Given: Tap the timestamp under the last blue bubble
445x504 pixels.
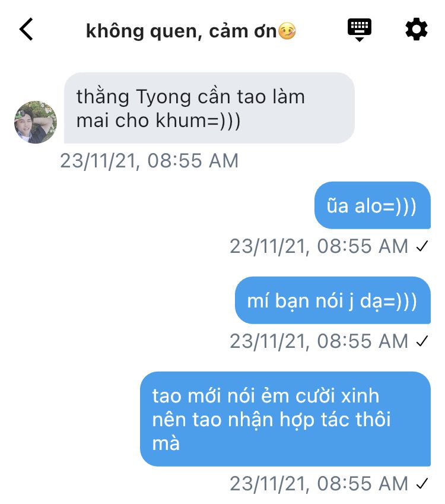Looking at the screenshot, I should [x=319, y=484].
